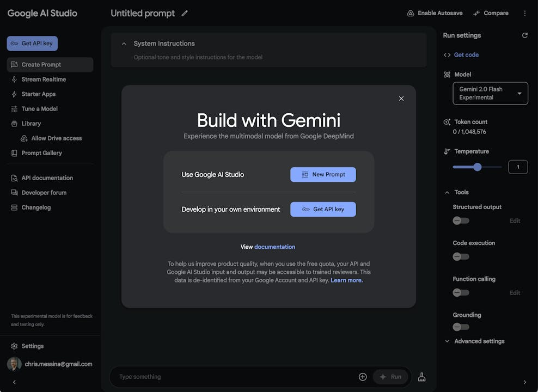Open the Gemini 2.0 Flash Experimental model dropdown
Image resolution: width=538 pixels, height=392 pixels.
point(490,93)
